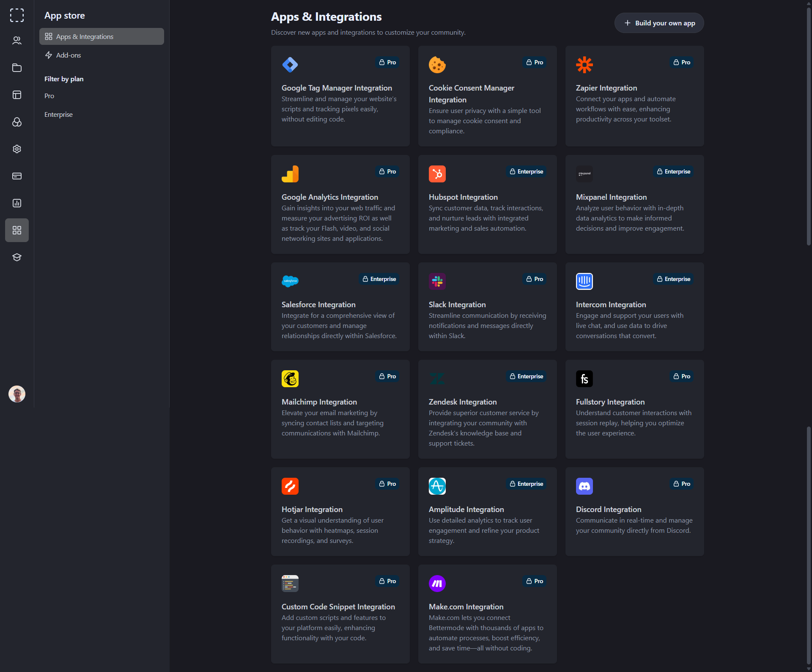The image size is (812, 672).
Task: Click the Slack logo icon
Action: coord(437,281)
